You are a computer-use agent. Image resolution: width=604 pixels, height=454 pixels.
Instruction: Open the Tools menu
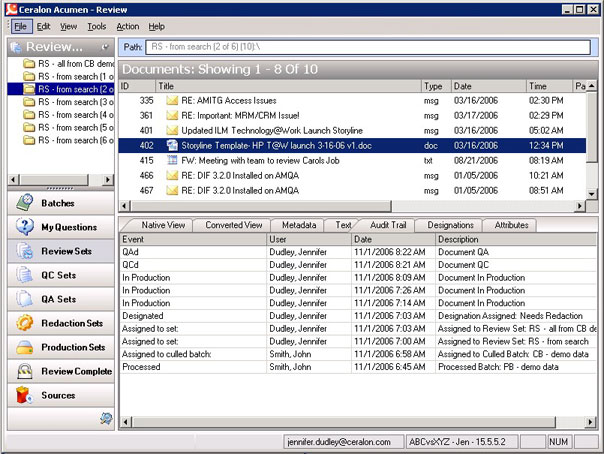pyautogui.click(x=96, y=26)
